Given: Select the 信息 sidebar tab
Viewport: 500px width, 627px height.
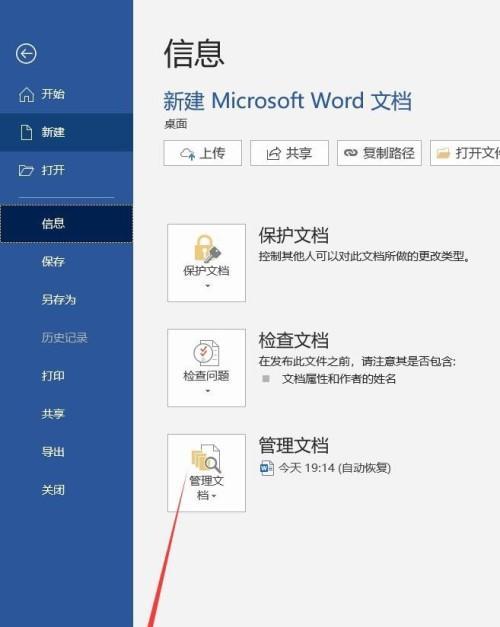Looking at the screenshot, I should pyautogui.click(x=66, y=224).
